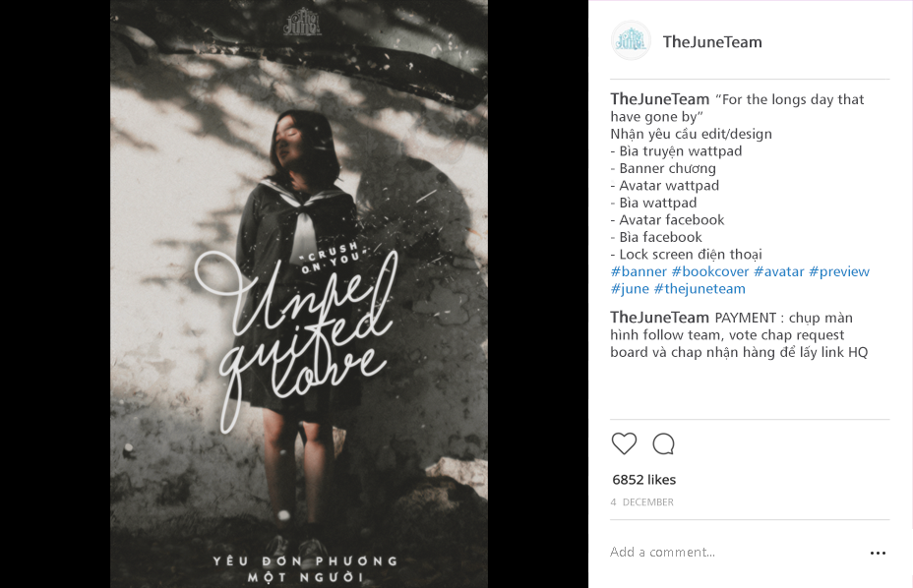913x588 pixels.
Task: Like the post with the heart icon
Action: (x=624, y=443)
